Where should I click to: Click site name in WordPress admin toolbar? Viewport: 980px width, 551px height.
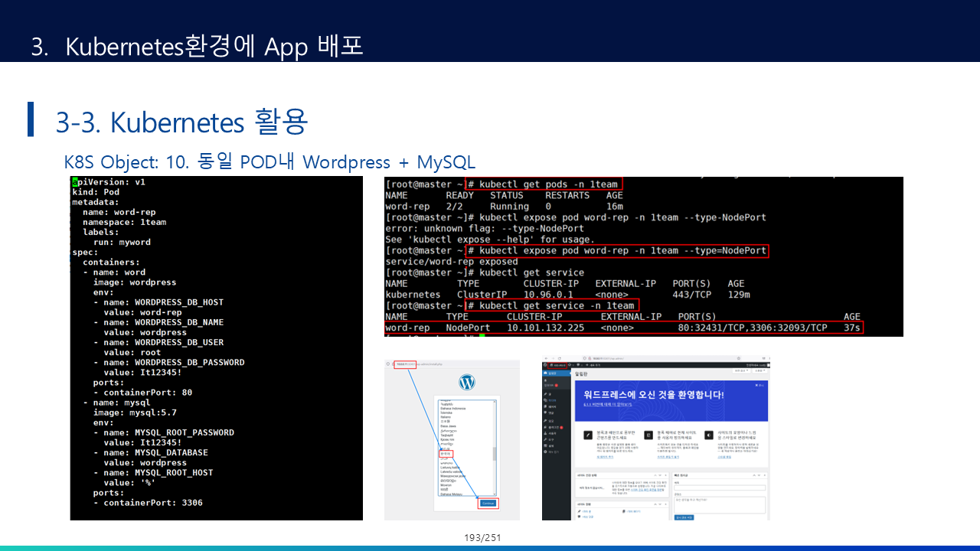coord(557,365)
